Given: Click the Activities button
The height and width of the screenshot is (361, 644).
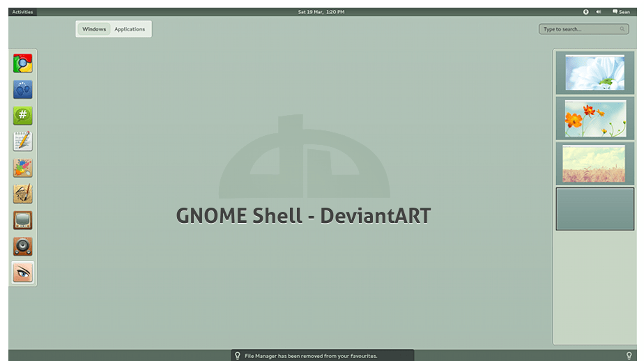Looking at the screenshot, I should (x=22, y=12).
